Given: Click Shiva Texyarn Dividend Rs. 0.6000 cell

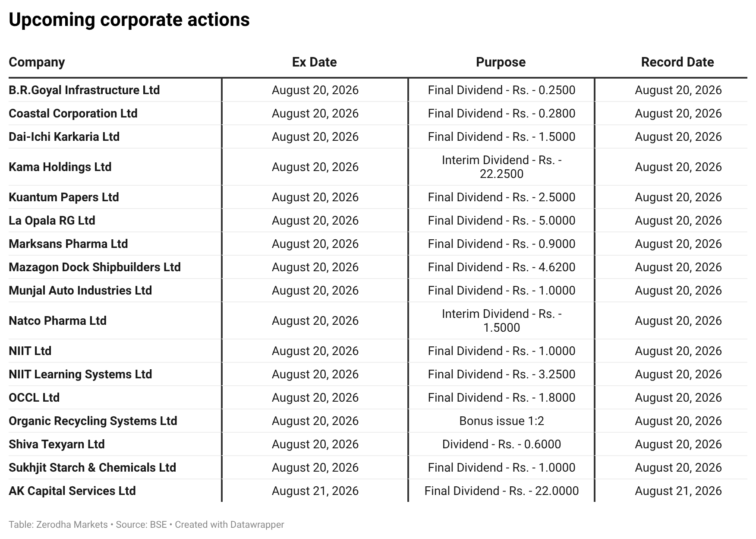Looking at the screenshot, I should click(x=501, y=444).
